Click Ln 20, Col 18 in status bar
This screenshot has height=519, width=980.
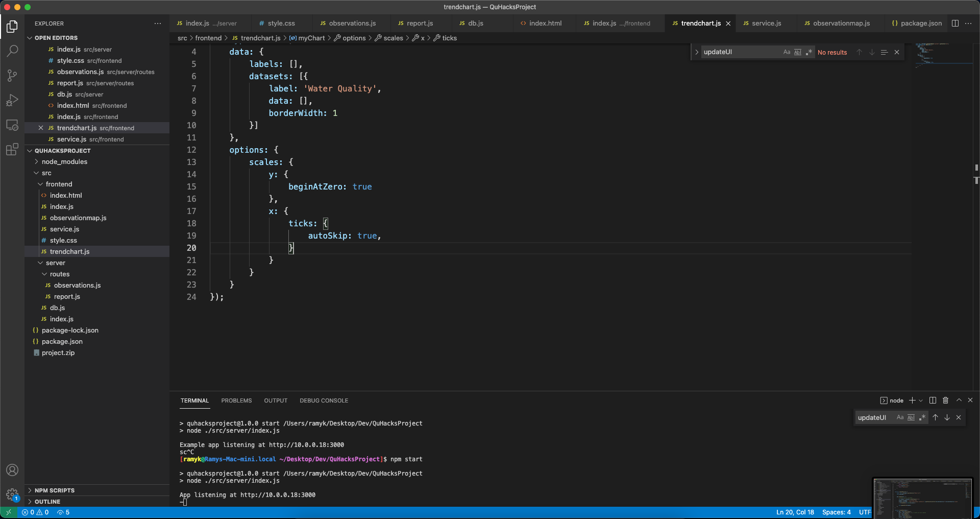point(795,512)
